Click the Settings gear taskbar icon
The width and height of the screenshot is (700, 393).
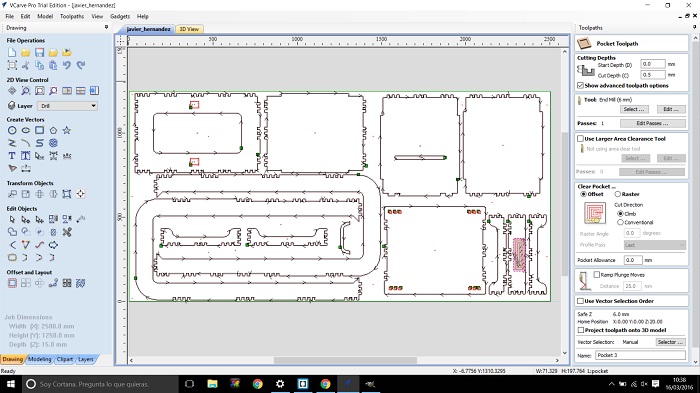coord(280,384)
